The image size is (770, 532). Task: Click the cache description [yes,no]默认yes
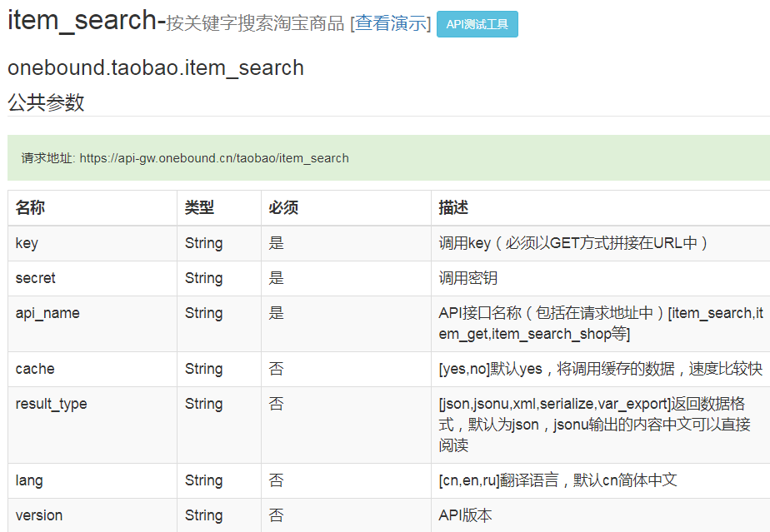coord(601,369)
